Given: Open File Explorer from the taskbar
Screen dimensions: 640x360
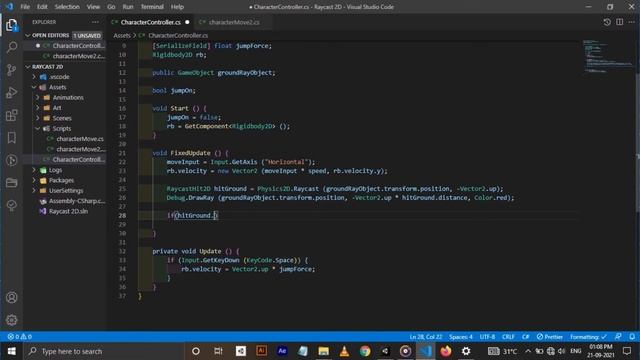Looking at the screenshot, I should (x=324, y=351).
